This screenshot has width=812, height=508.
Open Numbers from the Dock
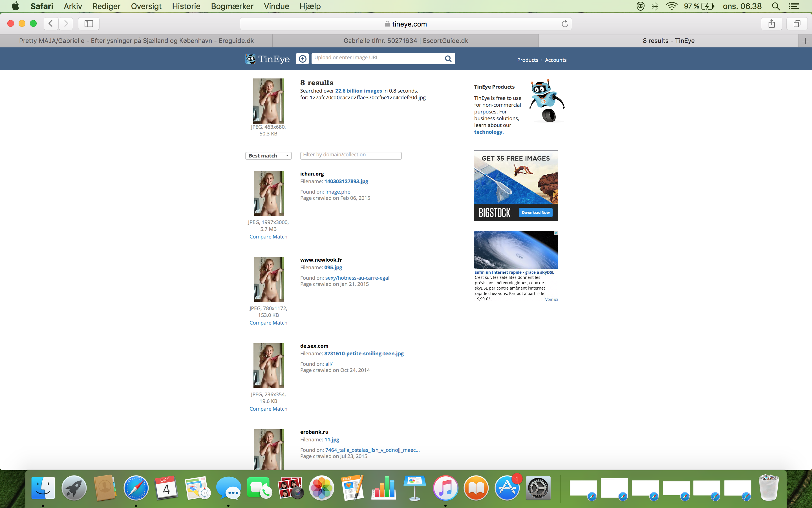tap(383, 488)
